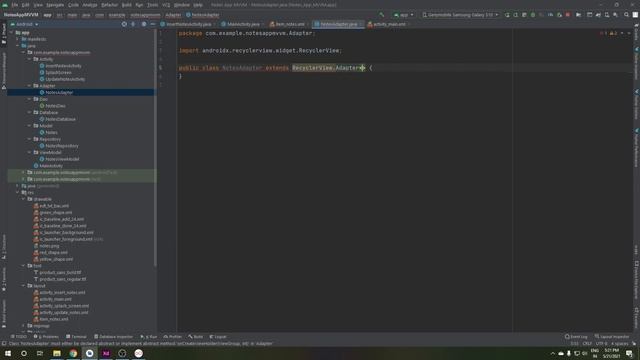Select red_shape.xml in the drawable folder
This screenshot has width=640, height=360.
point(53,253)
